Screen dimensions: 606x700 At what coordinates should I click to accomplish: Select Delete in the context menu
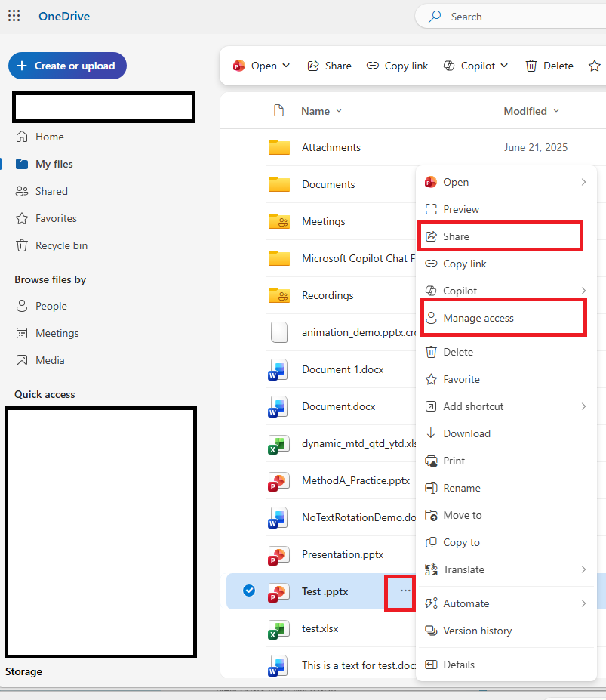point(506,352)
